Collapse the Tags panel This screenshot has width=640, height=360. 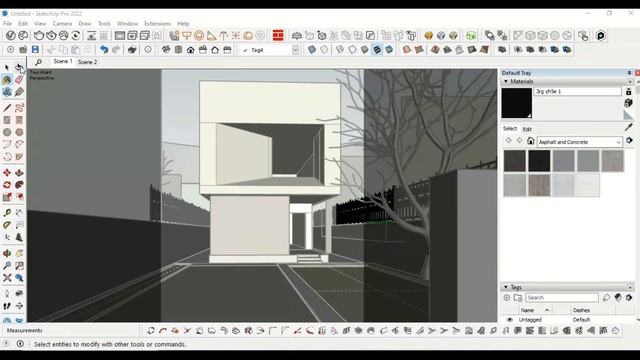coord(506,287)
